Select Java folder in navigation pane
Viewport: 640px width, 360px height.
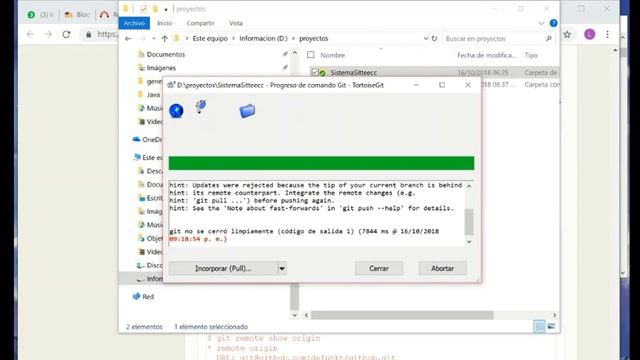coord(153,95)
